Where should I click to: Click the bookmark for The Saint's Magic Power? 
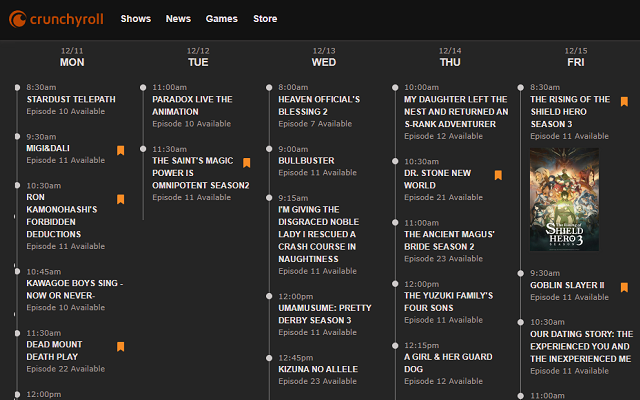pos(247,163)
